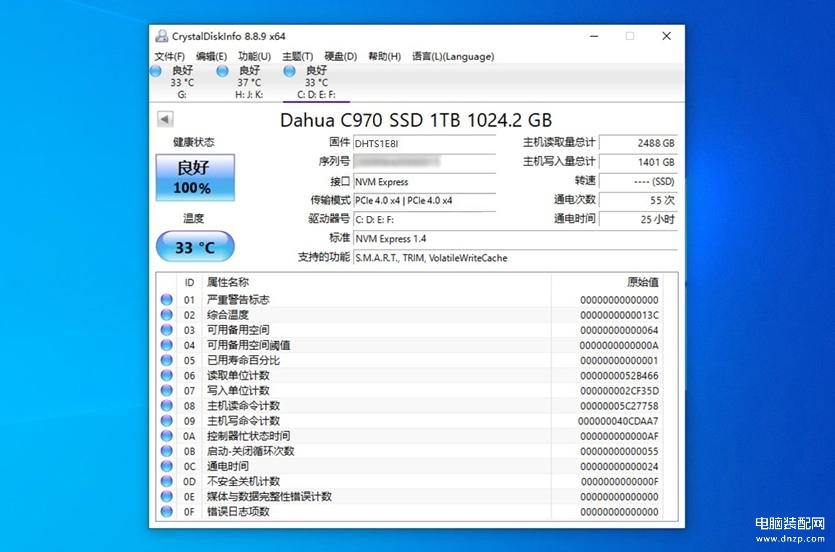Click status orb for attribute 0C 通电时间

pos(166,466)
